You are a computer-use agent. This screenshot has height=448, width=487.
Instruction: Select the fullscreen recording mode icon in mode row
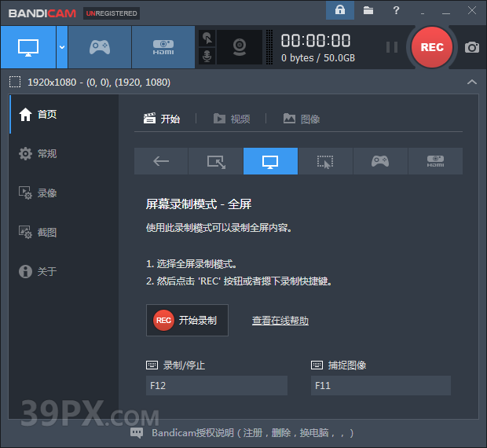(270, 161)
